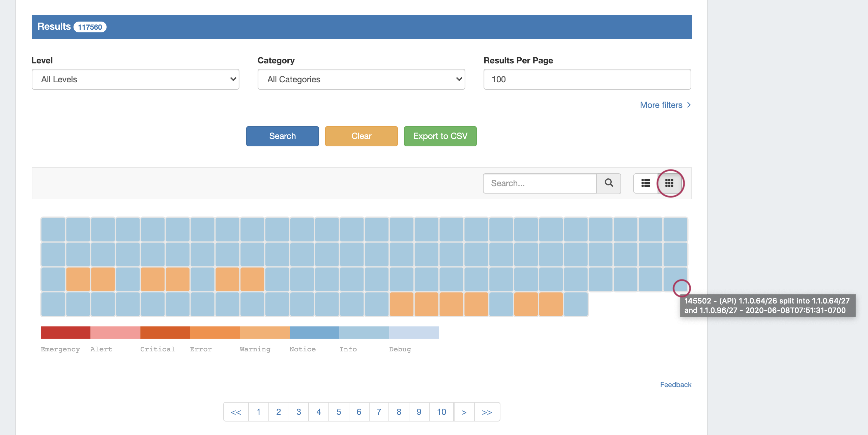The width and height of the screenshot is (868, 435).
Task: Click the Emergency red legend swatch
Action: (x=65, y=332)
